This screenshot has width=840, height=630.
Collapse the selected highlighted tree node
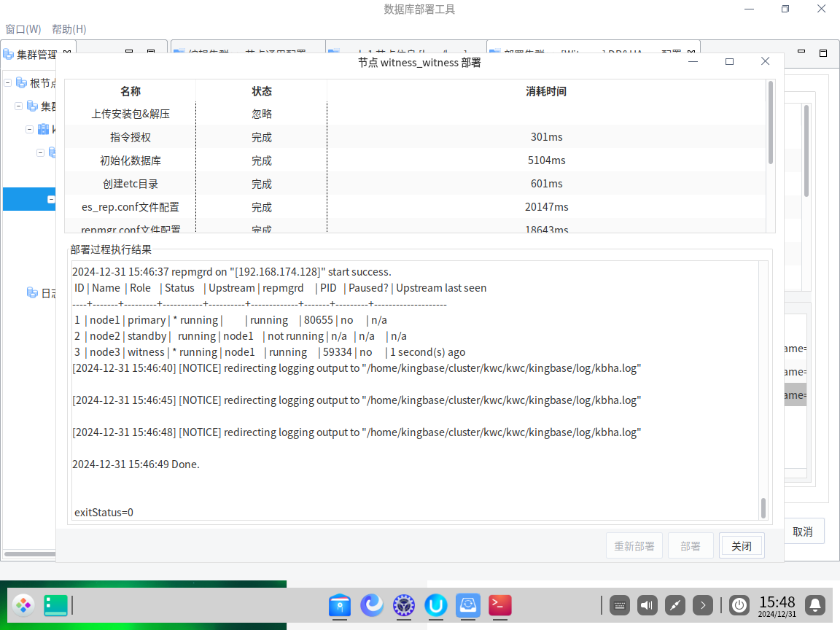pos(52,199)
